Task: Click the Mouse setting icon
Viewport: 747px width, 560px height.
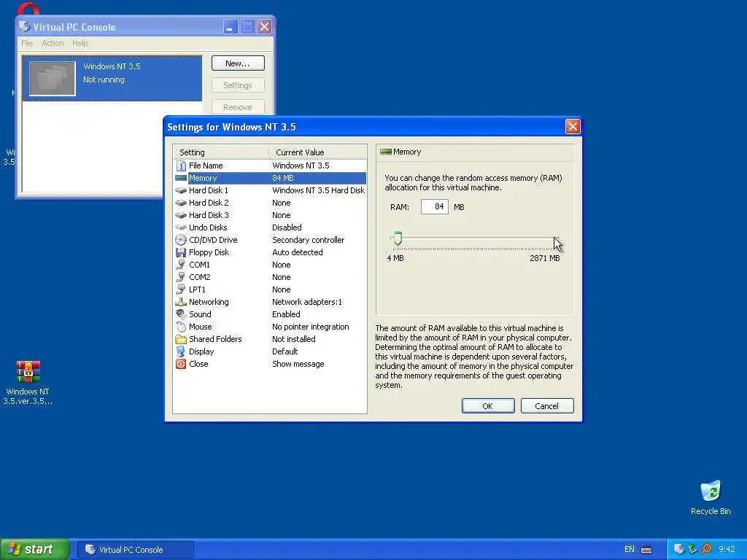Action: (x=181, y=327)
